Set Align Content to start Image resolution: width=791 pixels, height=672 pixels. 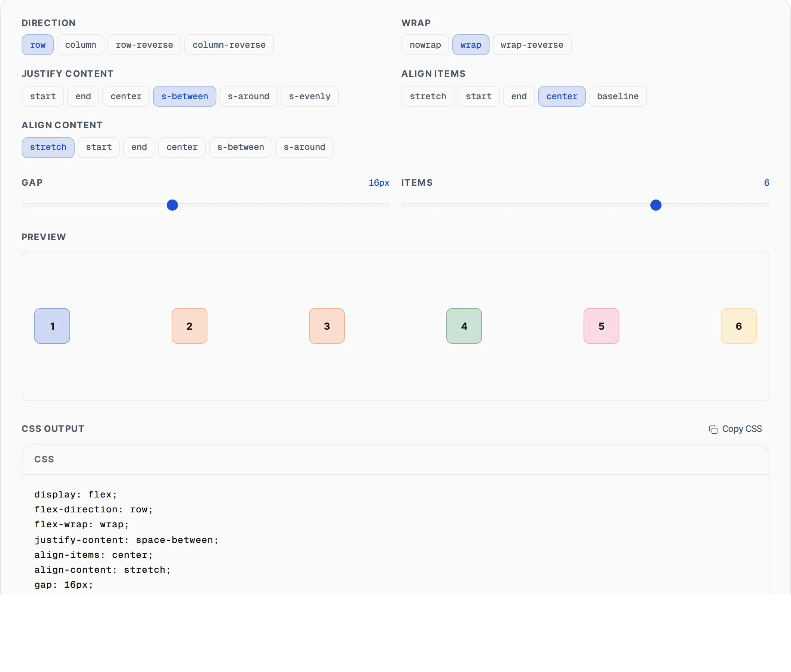[99, 147]
